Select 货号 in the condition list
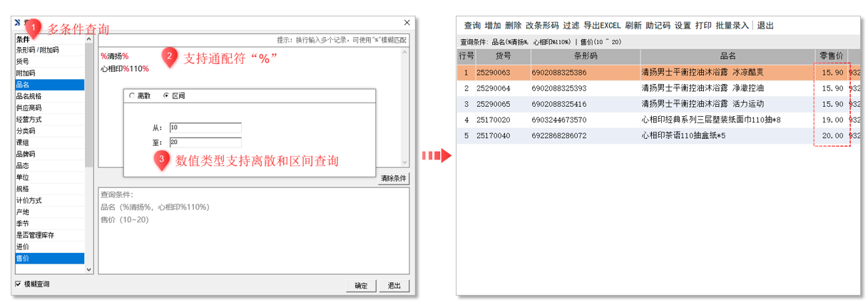This screenshot has height=307, width=868. [x=49, y=62]
